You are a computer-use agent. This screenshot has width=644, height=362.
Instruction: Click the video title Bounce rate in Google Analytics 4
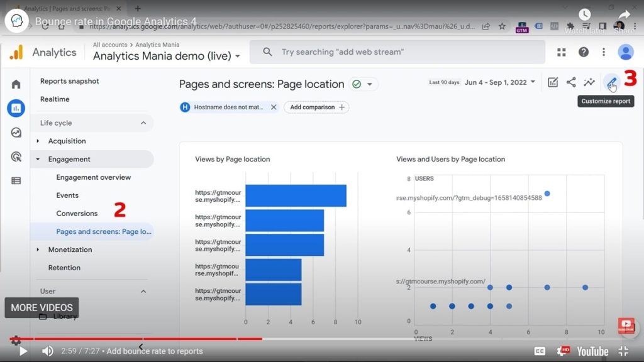pos(116,21)
